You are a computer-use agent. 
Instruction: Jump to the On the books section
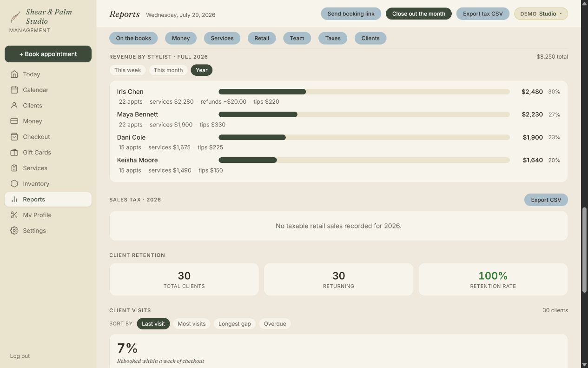133,38
